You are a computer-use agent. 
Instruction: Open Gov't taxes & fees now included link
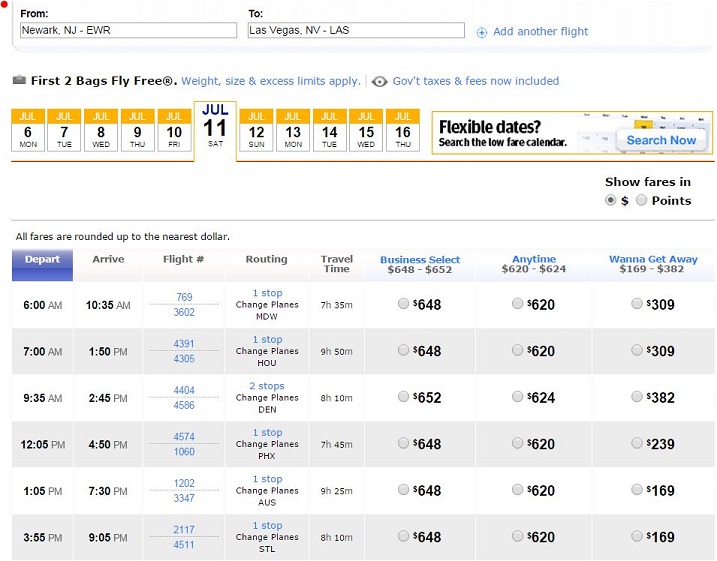[476, 81]
